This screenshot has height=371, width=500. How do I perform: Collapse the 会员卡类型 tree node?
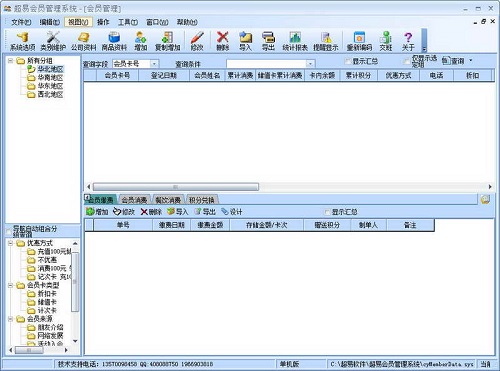coord(11,285)
